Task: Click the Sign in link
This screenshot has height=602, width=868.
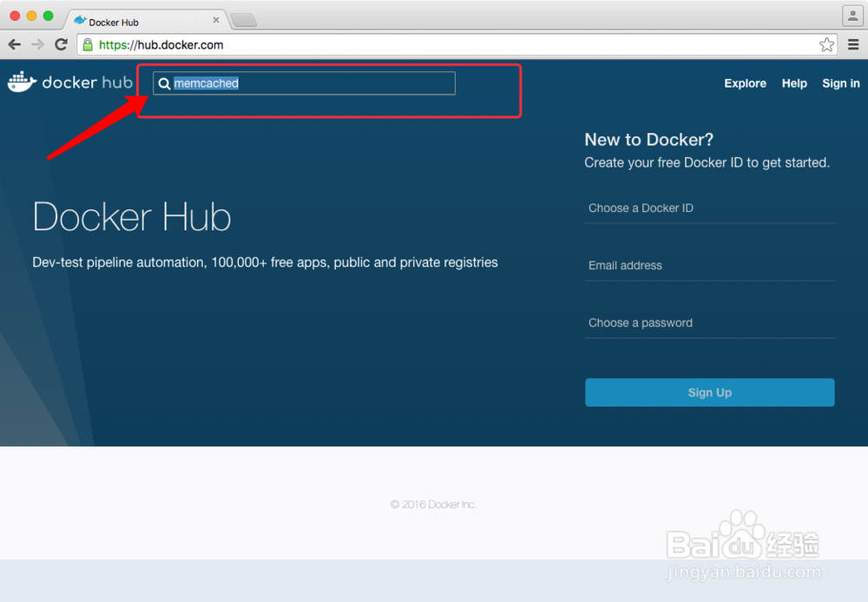Action: point(841,83)
